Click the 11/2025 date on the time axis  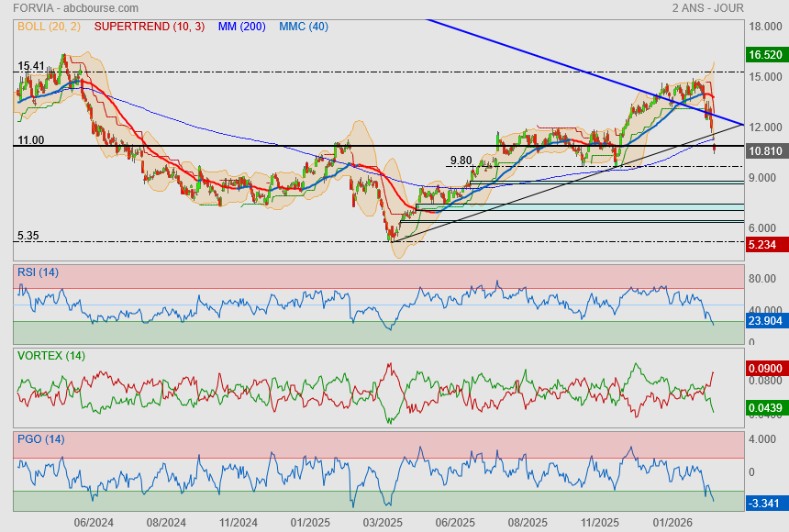[600, 523]
